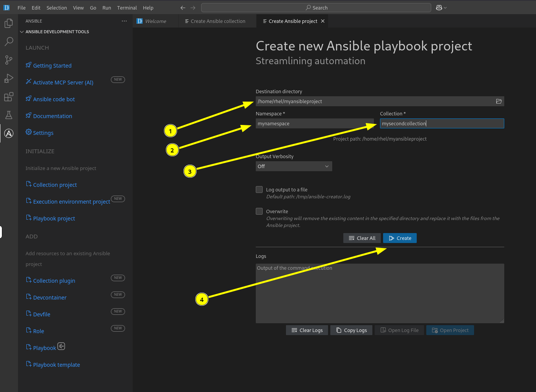Open the Go menu
This screenshot has width=536, height=392.
pos(93,8)
